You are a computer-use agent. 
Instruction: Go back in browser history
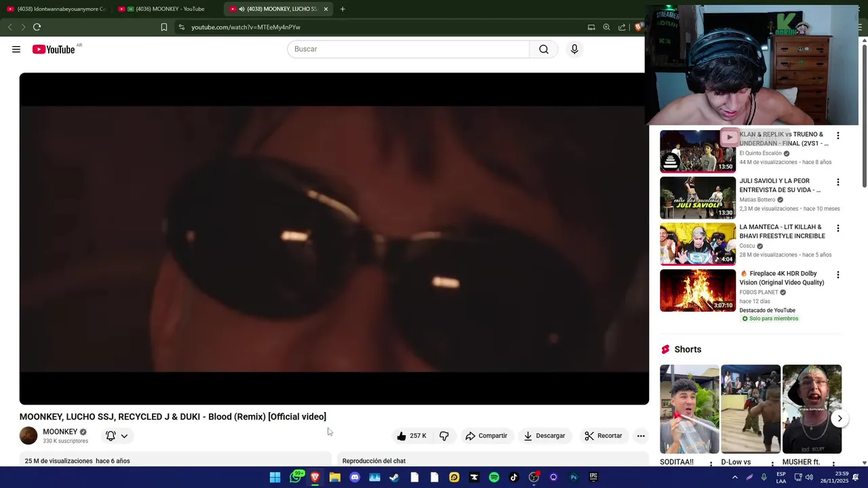[9, 27]
